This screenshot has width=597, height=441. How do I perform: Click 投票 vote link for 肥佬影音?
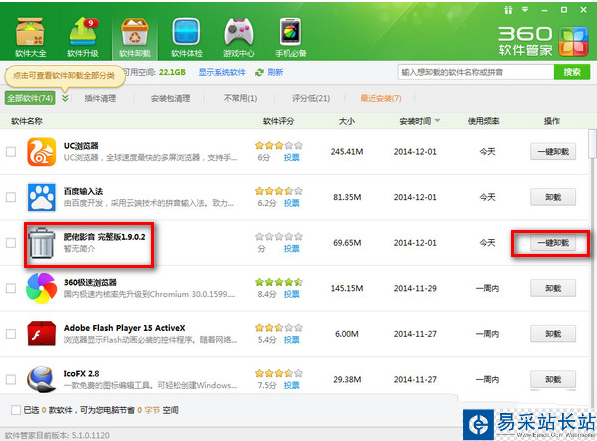291,249
